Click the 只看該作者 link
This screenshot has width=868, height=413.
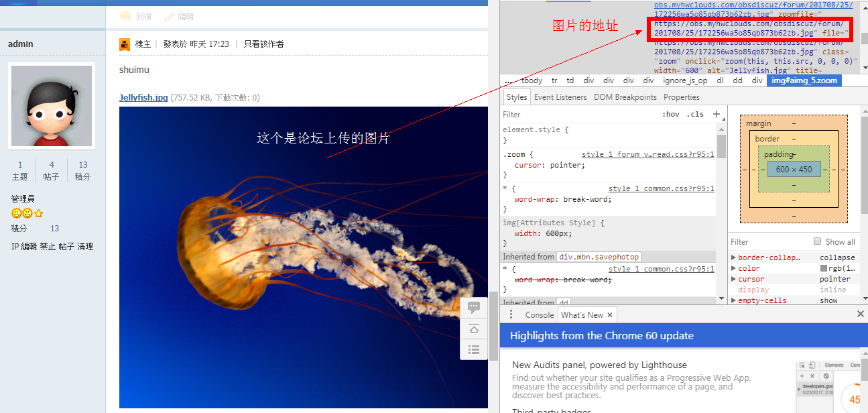(263, 44)
